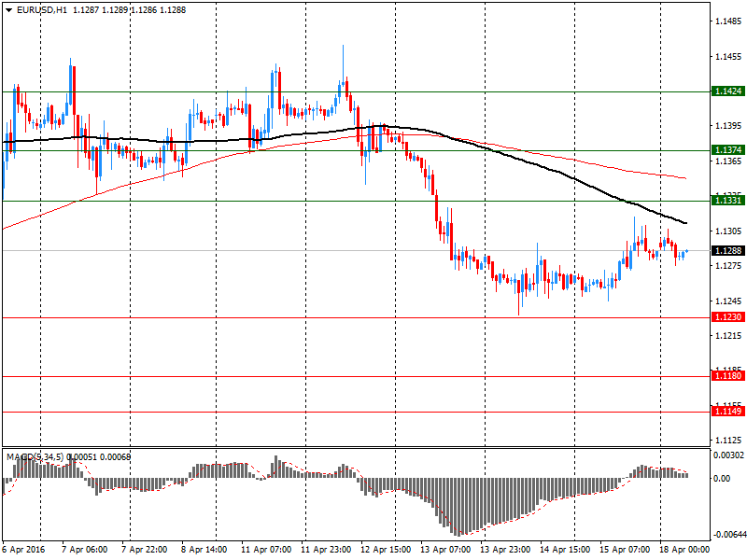747x560 pixels.
Task: Click the 1.1125 price axis value
Action: pos(728,441)
